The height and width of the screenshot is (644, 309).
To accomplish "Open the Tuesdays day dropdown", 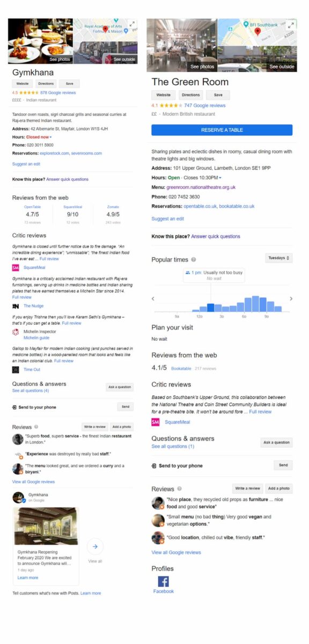I will tap(279, 258).
